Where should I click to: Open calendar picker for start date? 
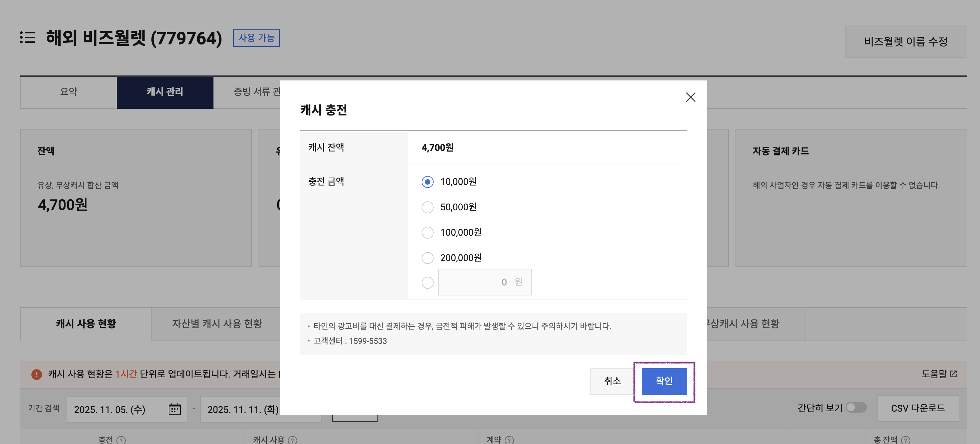pos(174,409)
